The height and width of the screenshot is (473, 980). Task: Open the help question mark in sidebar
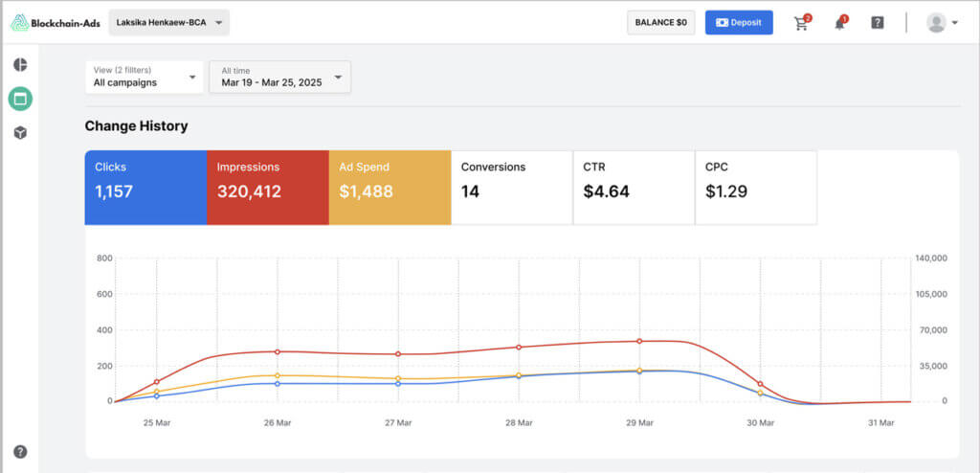point(21,451)
